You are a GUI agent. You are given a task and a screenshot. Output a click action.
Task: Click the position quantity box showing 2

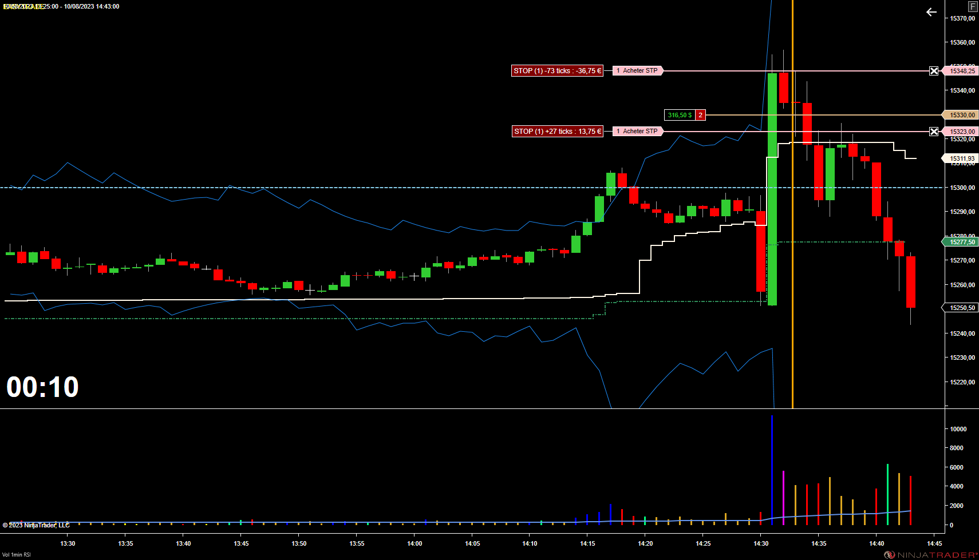700,115
